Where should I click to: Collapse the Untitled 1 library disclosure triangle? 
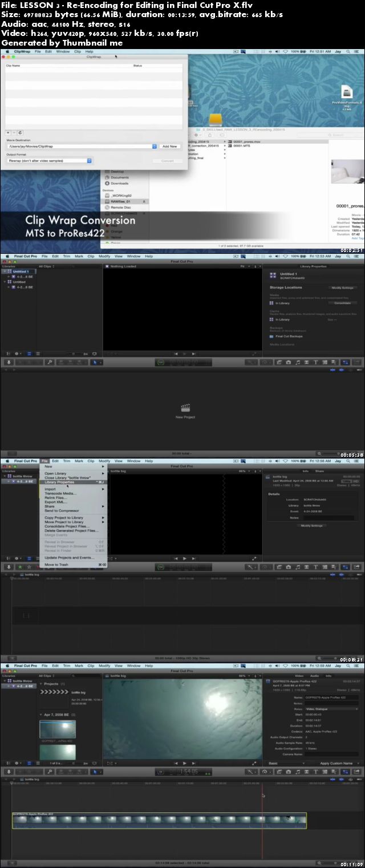coord(5,271)
